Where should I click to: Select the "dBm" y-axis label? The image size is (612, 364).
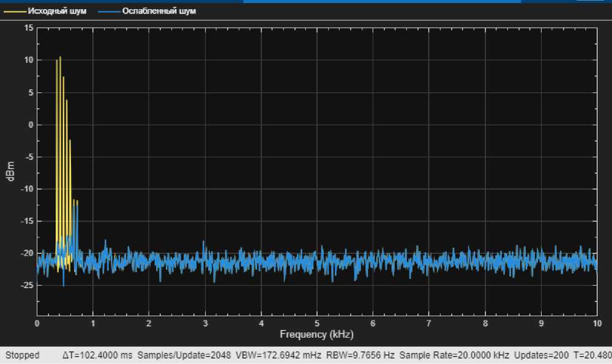[x=10, y=171]
